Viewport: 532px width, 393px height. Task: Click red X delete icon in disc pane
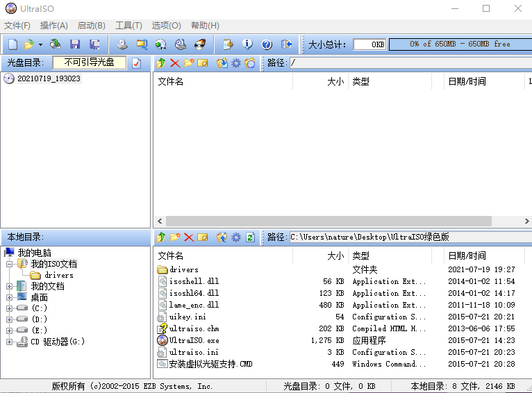175,63
